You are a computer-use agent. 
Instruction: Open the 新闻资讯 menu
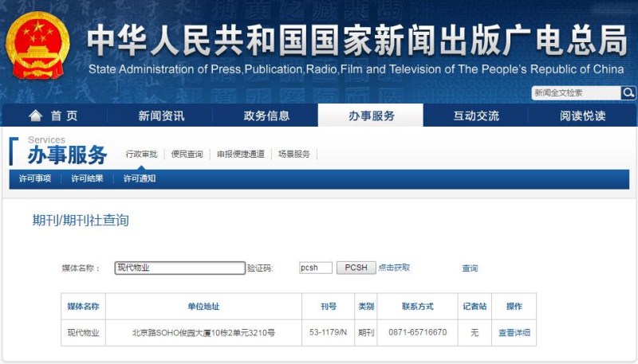coord(161,115)
